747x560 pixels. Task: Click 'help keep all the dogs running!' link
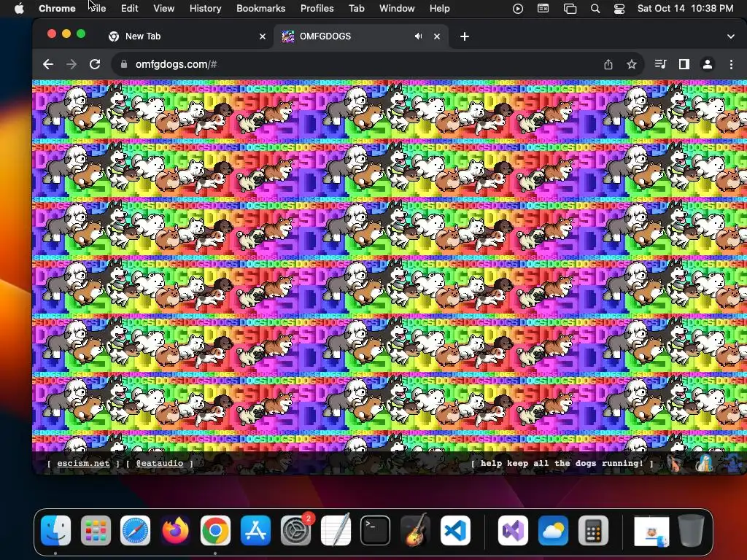(562, 463)
